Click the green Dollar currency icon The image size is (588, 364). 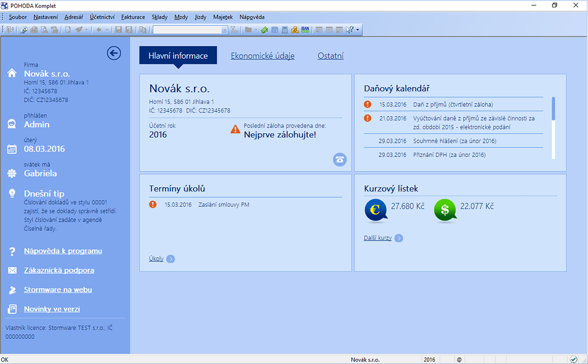coord(445,210)
